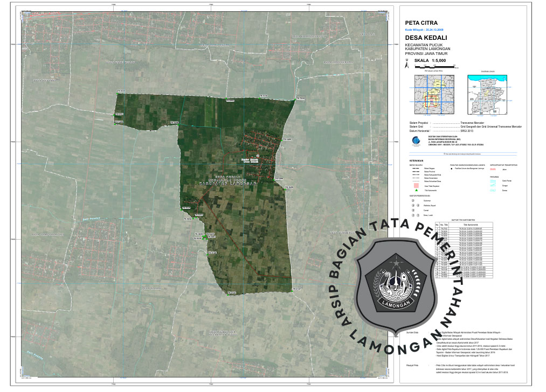
Task: Click the pink Area Tidak Sepakat swatch
Action: coord(416,186)
